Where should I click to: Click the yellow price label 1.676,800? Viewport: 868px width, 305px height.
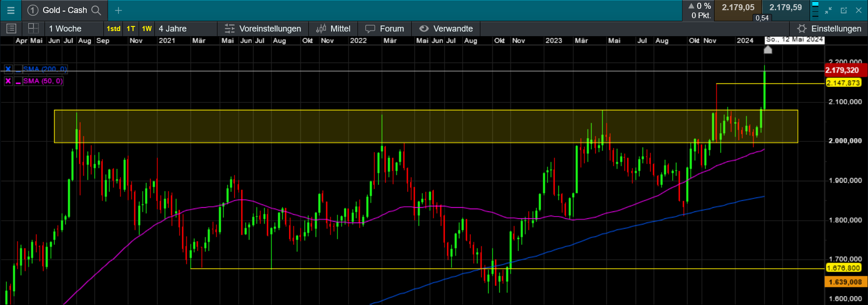(x=843, y=268)
